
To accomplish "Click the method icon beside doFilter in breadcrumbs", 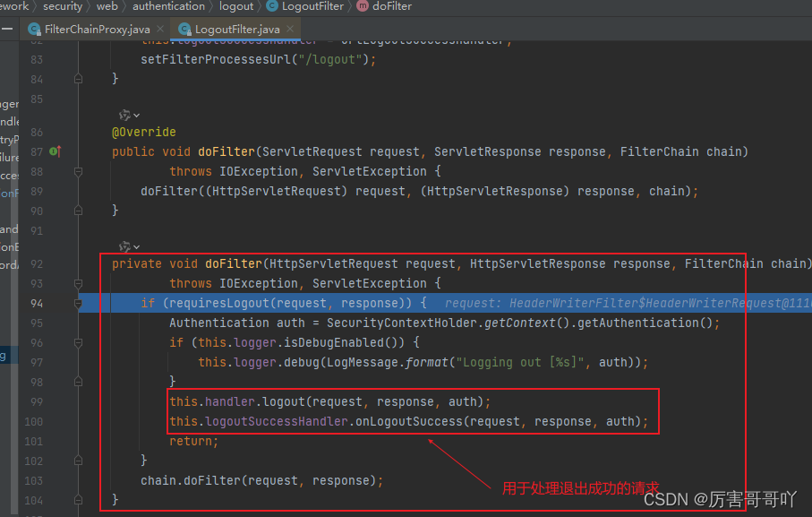I will 363,6.
